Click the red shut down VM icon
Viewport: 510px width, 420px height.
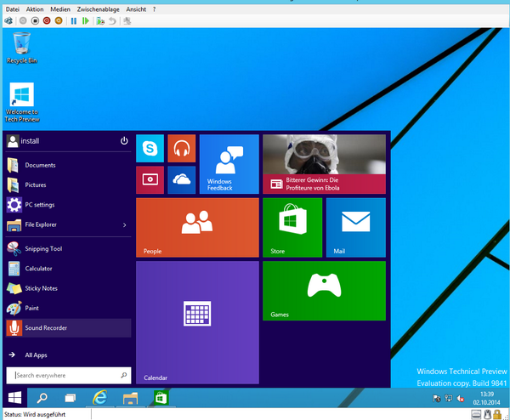coord(47,20)
